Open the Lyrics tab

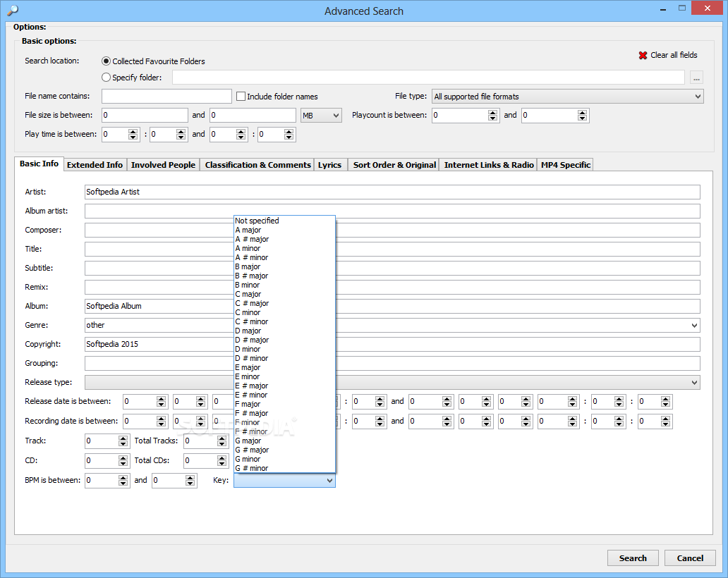[x=329, y=165]
